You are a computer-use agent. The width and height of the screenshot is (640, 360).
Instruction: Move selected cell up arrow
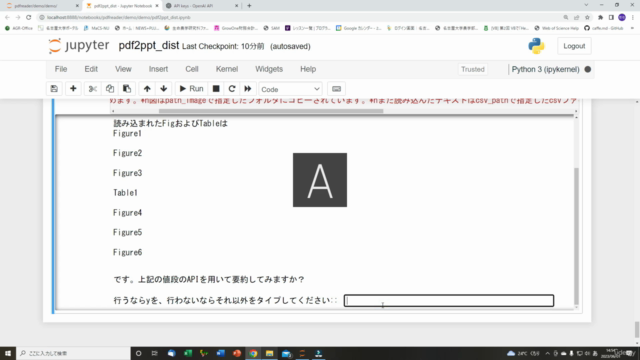tap(147, 89)
